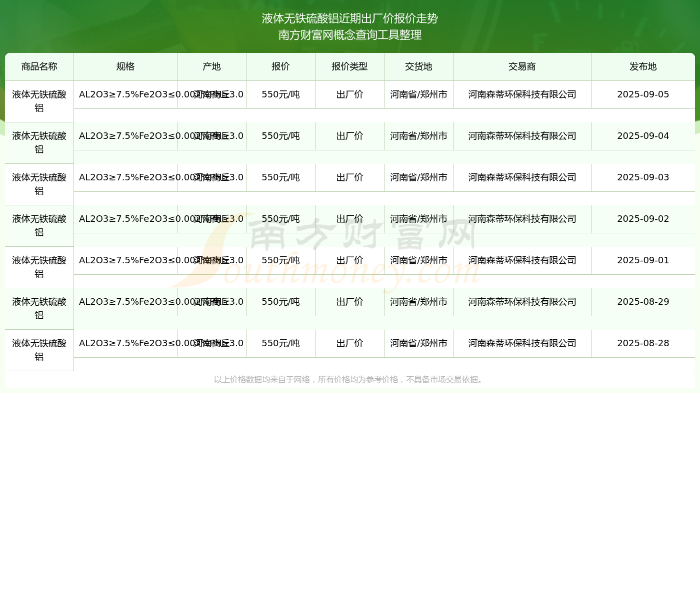The width and height of the screenshot is (700, 602).
Task: Select the date cell 2025-09-01
Action: click(x=643, y=260)
